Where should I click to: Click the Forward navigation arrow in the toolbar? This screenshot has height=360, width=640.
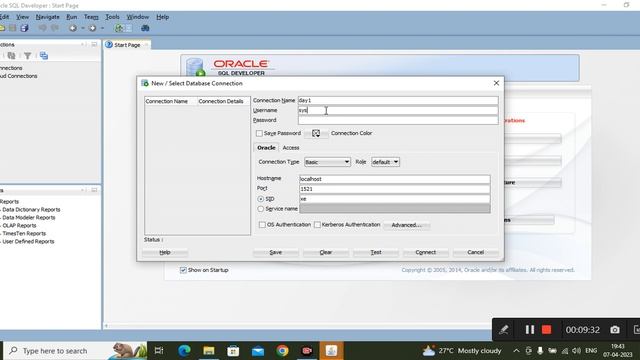coord(93,28)
